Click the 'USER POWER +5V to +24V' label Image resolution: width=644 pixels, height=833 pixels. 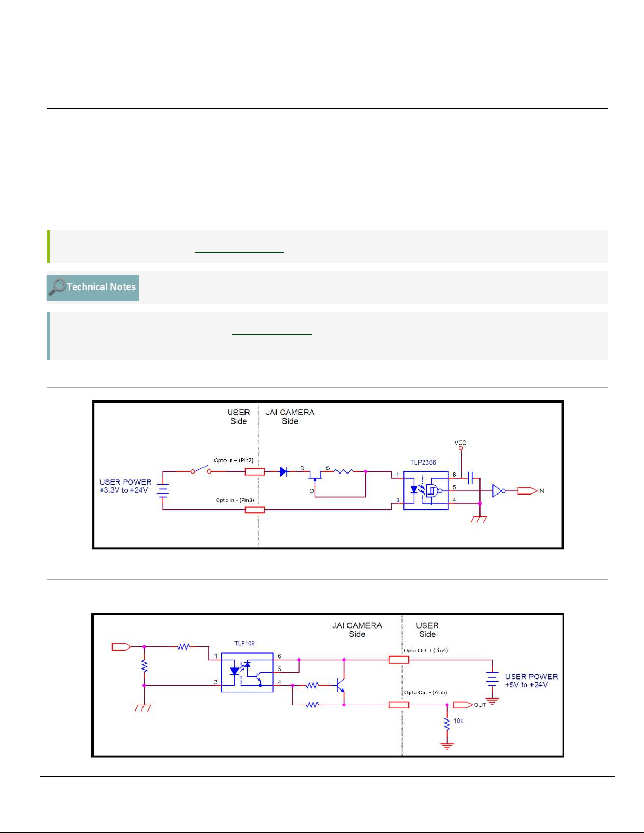[531, 681]
